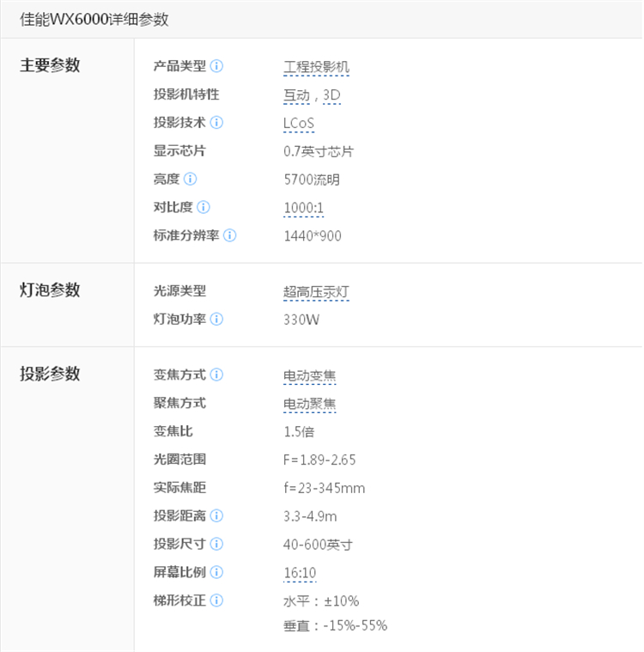Image resolution: width=644 pixels, height=652 pixels.
Task: Click the info icon next to 变焦方式
Action: 217,375
